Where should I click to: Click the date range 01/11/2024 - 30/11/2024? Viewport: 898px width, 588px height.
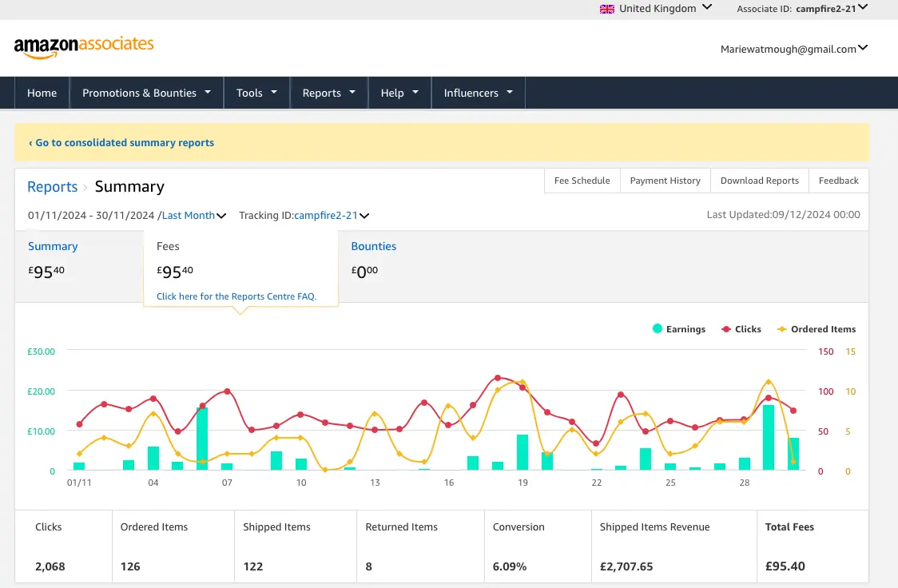[91, 215]
